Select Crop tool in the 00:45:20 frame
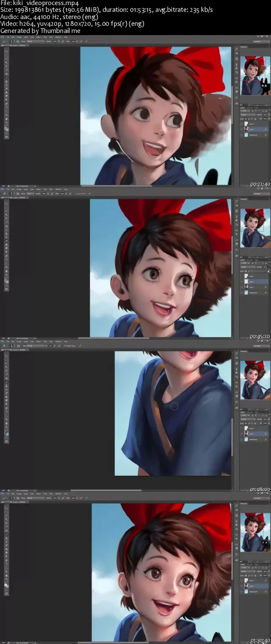This screenshot has width=271, height=644. (6, 218)
